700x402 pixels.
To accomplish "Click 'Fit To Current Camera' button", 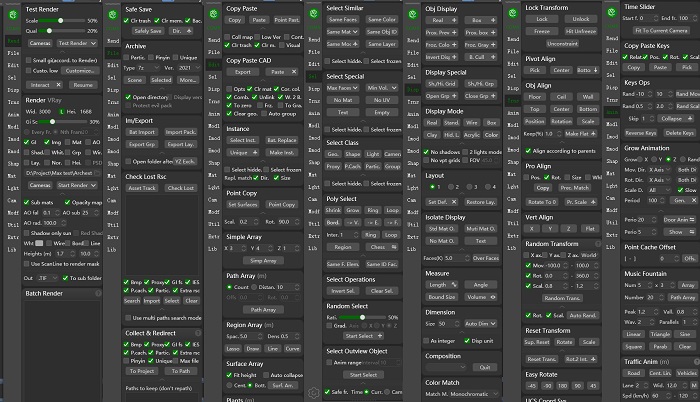I will point(659,31).
